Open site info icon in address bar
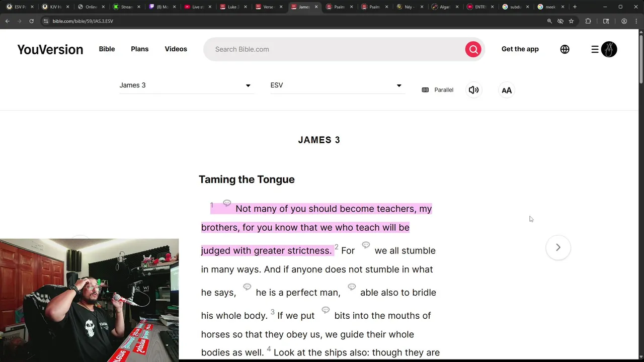 pyautogui.click(x=46, y=21)
